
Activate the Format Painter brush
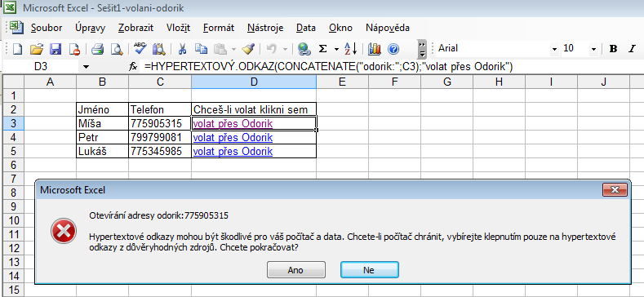[x=248, y=49]
